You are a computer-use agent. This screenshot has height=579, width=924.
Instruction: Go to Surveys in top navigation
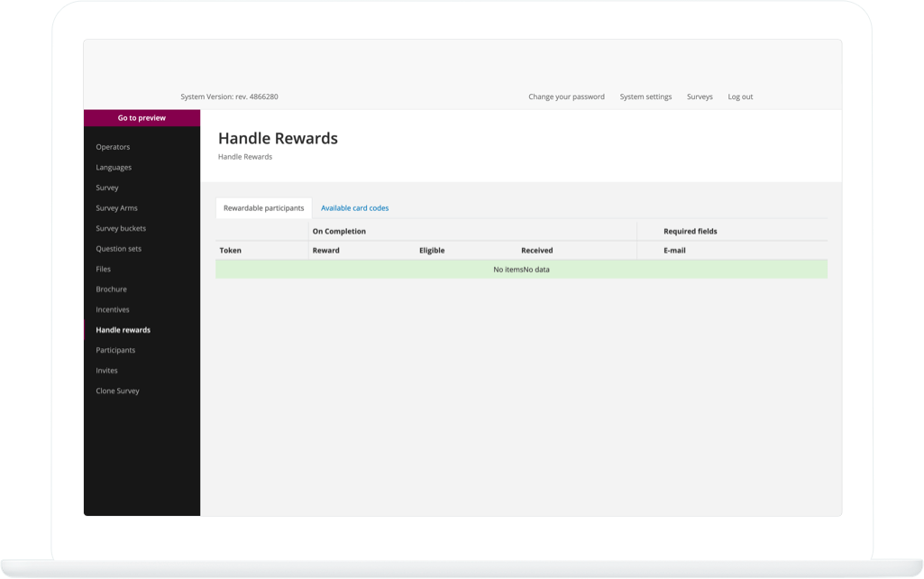click(700, 96)
